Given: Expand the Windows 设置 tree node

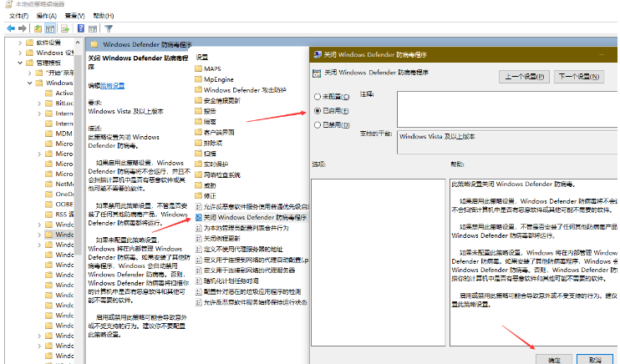Looking at the screenshot, I should coord(20,53).
